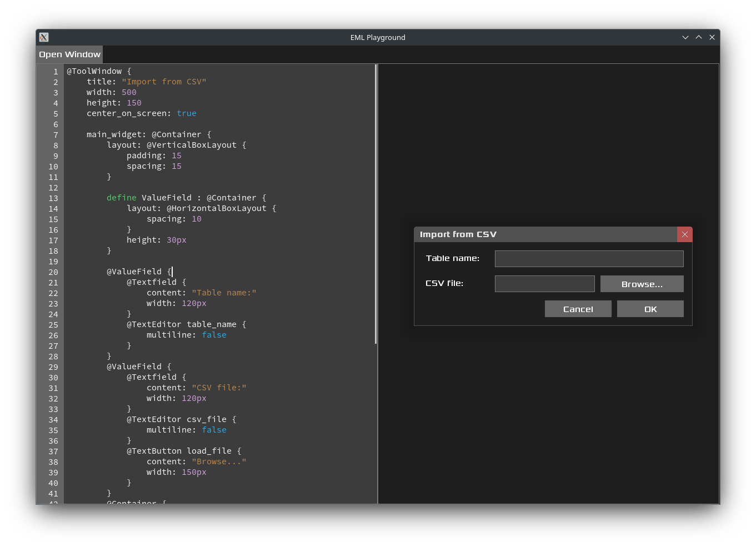Image resolution: width=756 pixels, height=547 pixels.
Task: Focus the Table name input field
Action: [589, 259]
